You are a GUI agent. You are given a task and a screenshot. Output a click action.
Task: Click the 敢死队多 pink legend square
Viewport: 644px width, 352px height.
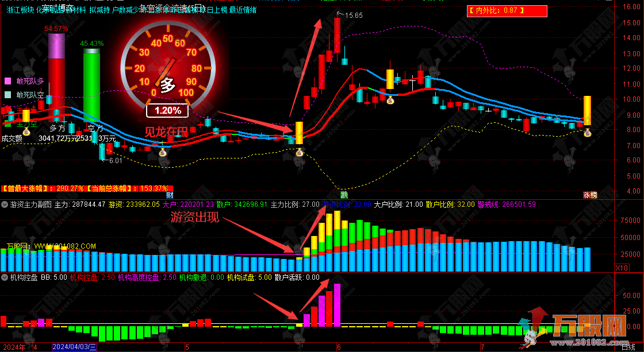coord(7,81)
